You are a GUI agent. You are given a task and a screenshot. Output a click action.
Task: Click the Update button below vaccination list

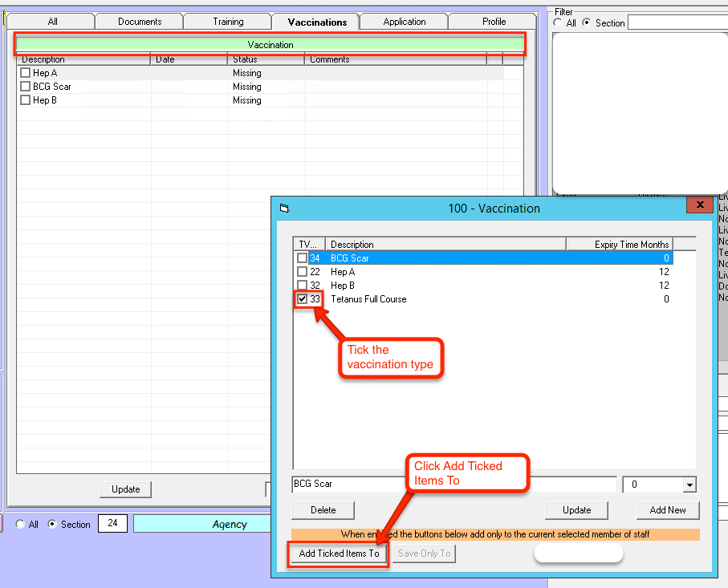coord(125,489)
